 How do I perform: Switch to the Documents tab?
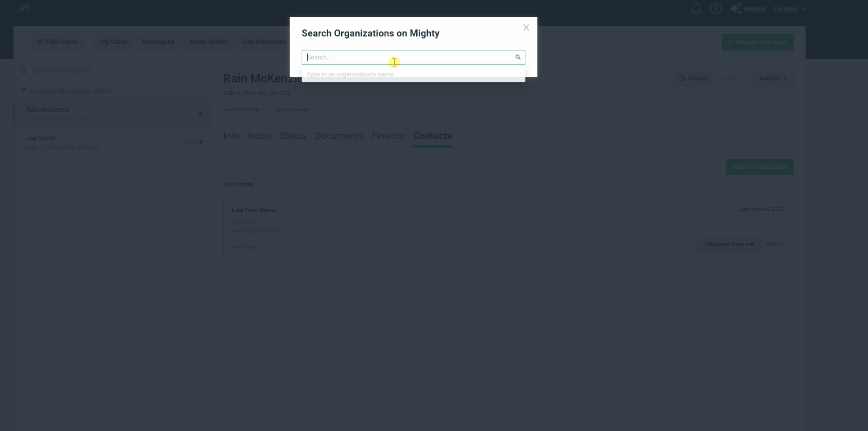(x=339, y=136)
